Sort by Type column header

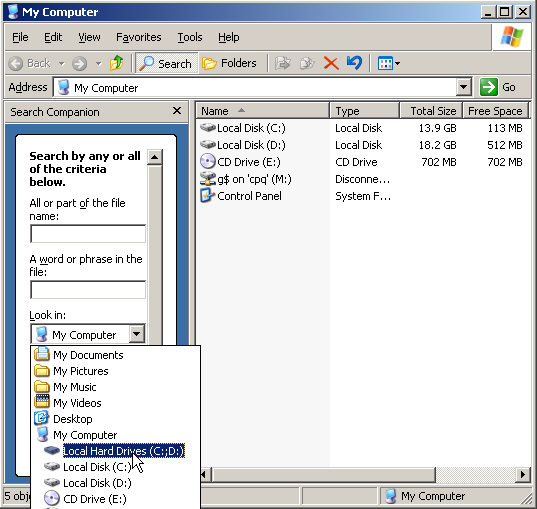(365, 111)
